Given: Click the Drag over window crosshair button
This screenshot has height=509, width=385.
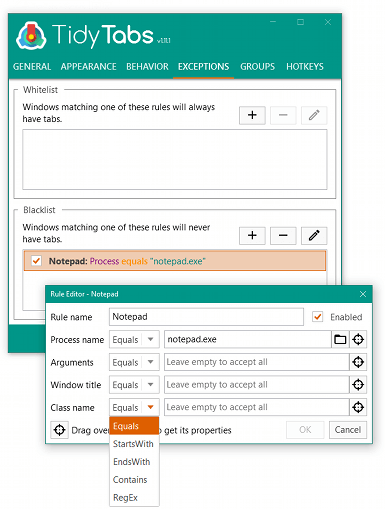Looking at the screenshot, I should coord(59,430).
